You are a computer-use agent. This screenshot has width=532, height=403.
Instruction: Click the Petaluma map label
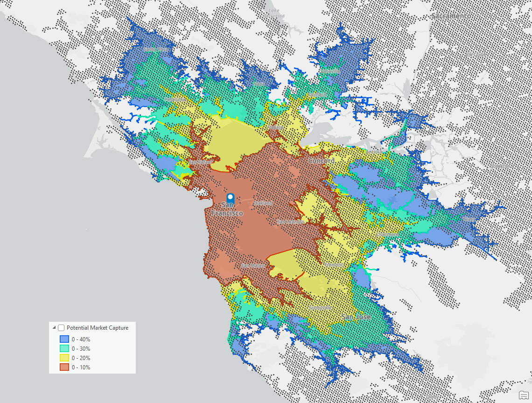pyautogui.click(x=175, y=99)
